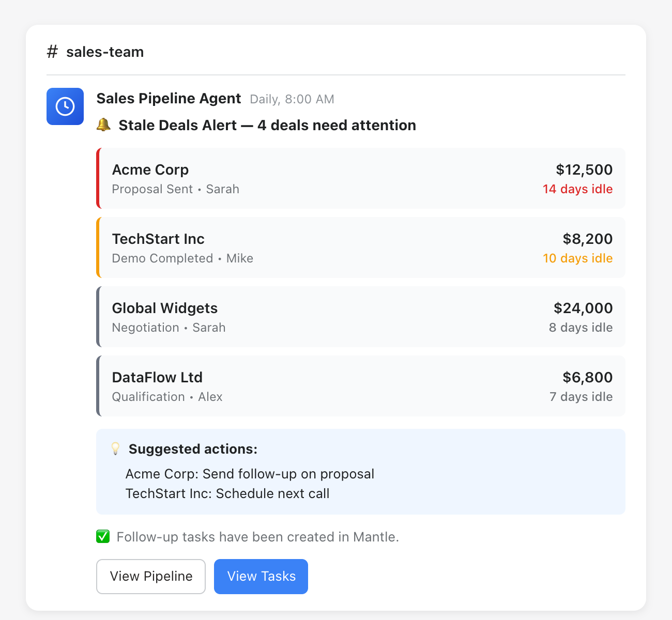Click the Sales Pipeline Agent name label
672x620 pixels.
(168, 98)
